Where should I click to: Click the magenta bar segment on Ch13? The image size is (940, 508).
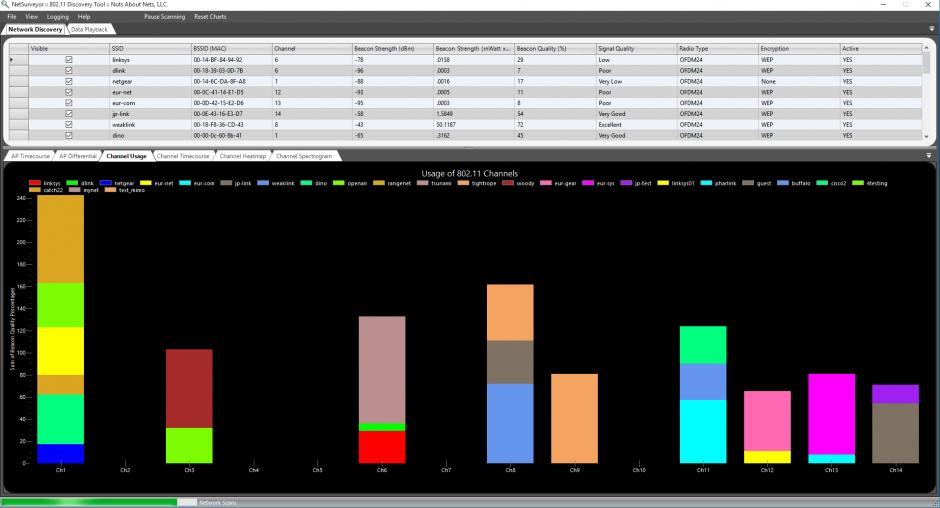click(x=831, y=414)
